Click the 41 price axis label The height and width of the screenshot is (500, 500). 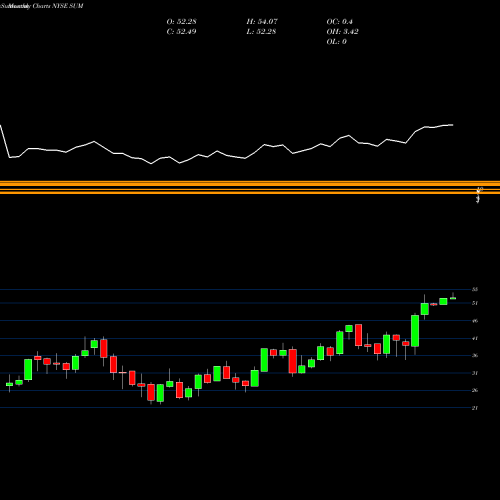(475, 338)
